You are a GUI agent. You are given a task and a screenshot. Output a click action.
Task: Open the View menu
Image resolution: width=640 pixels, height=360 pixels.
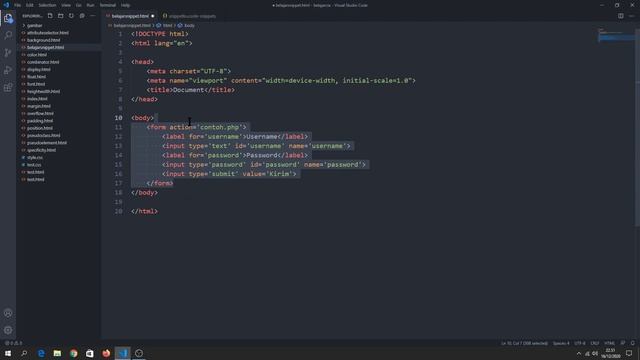(66, 5)
